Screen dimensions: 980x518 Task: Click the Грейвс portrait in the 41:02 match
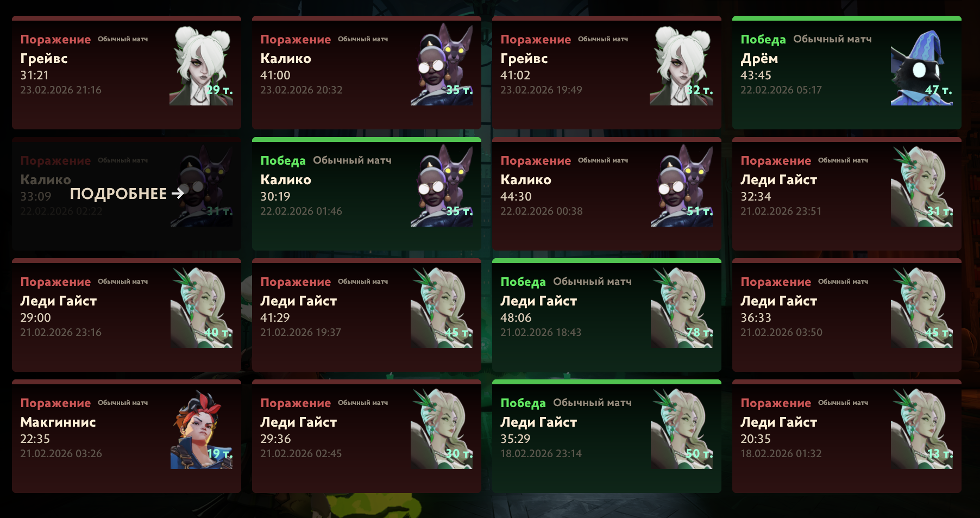681,65
